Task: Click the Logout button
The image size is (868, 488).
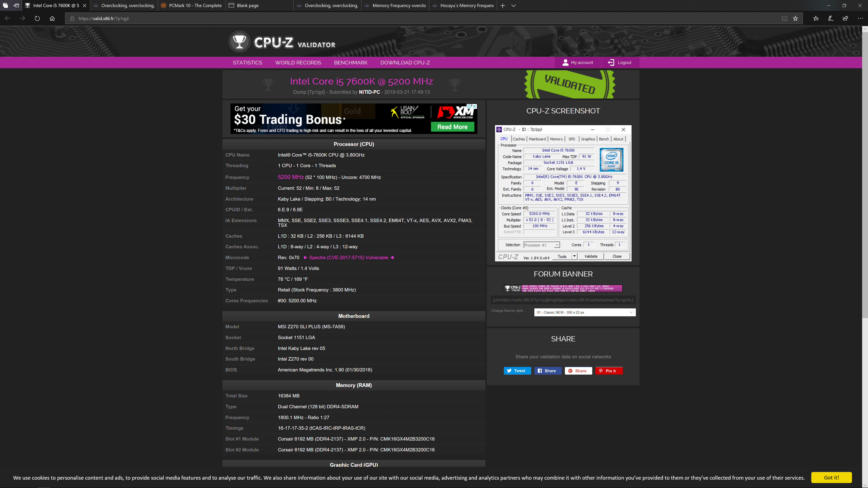Action: coord(620,62)
